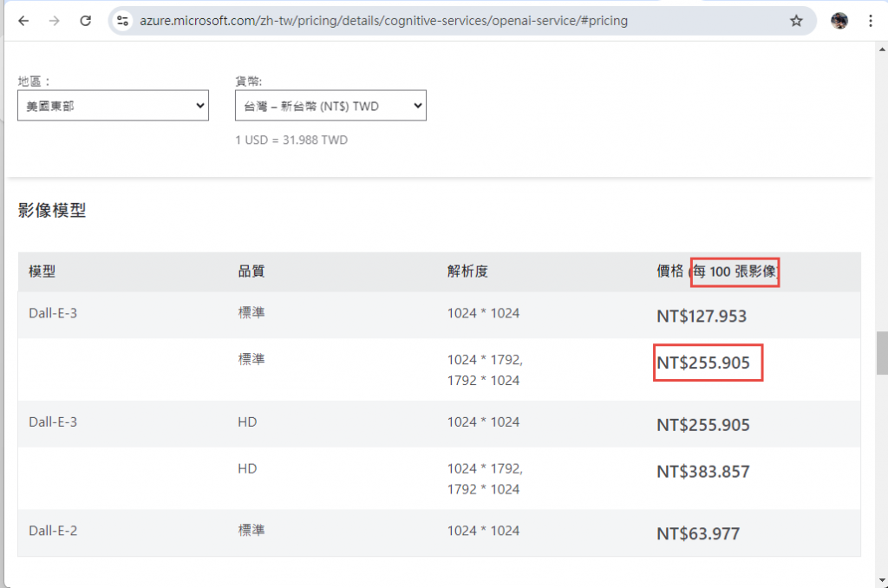Click the 解析度 column header
This screenshot has width=888, height=588.
[x=467, y=271]
